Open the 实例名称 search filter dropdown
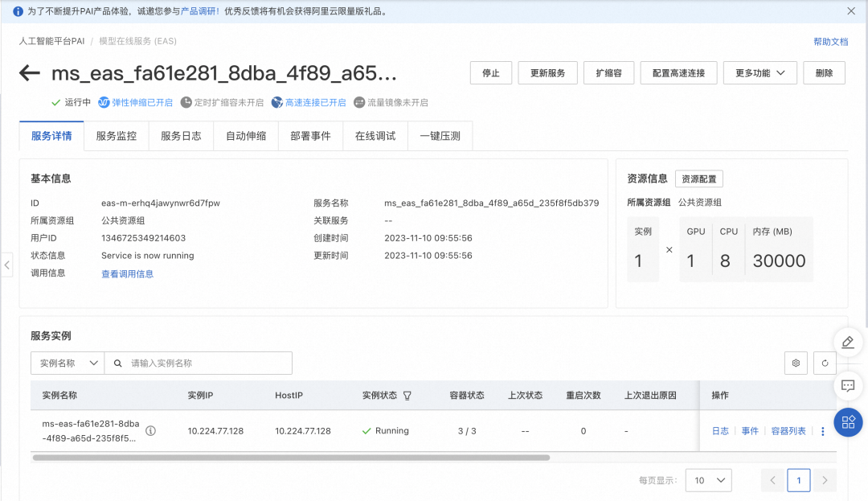868x501 pixels. point(67,363)
